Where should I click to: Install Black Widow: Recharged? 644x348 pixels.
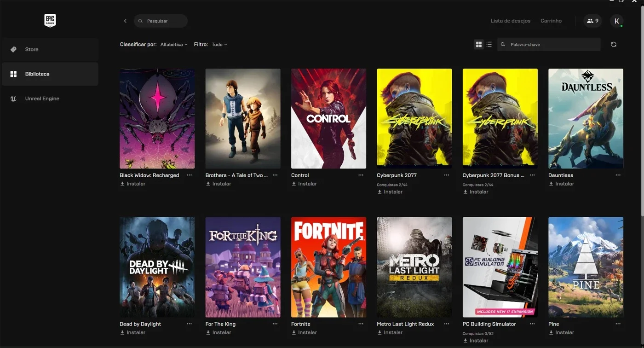click(132, 184)
